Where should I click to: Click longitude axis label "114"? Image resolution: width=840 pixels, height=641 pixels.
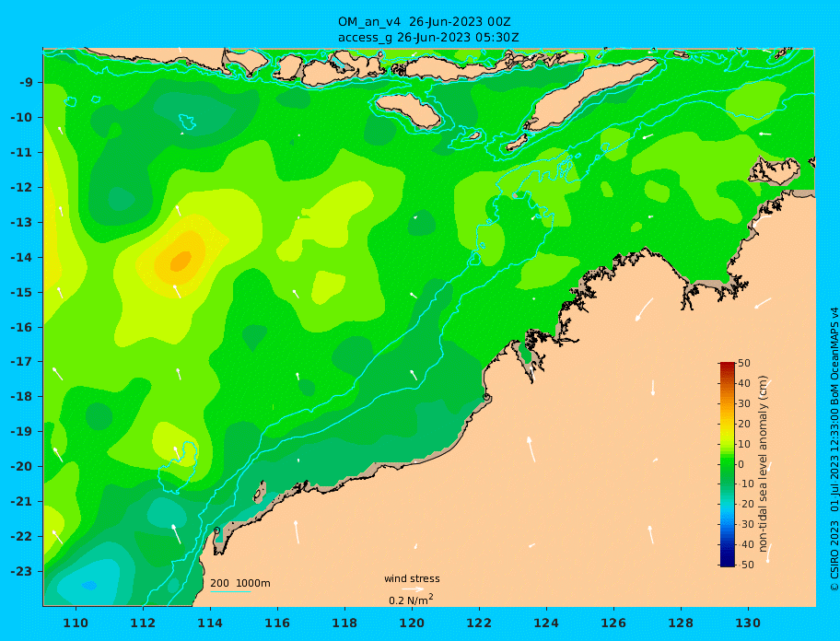point(210,624)
